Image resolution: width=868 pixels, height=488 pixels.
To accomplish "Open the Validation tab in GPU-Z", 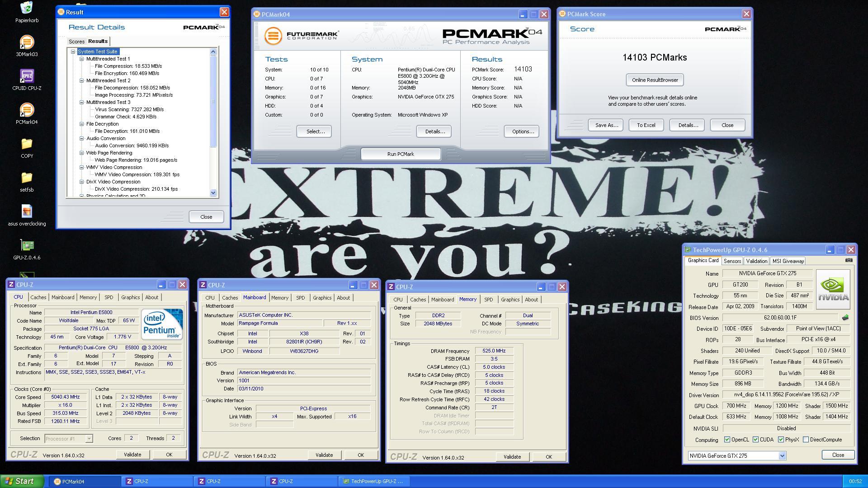I will [x=756, y=261].
